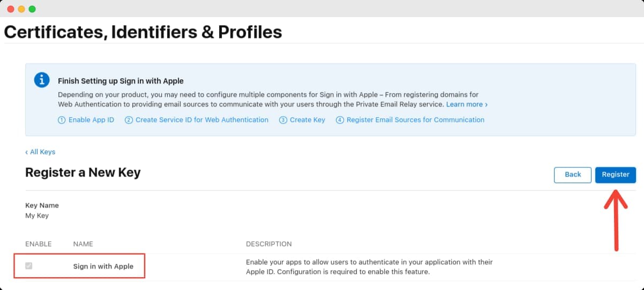Click the Back button
644x290 pixels.
[x=573, y=175]
